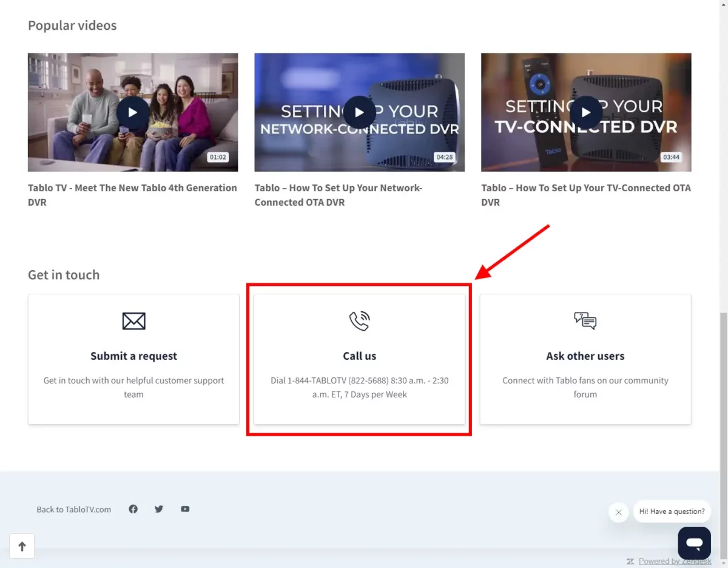728x568 pixels.
Task: Open the Call us heading
Action: coord(360,356)
